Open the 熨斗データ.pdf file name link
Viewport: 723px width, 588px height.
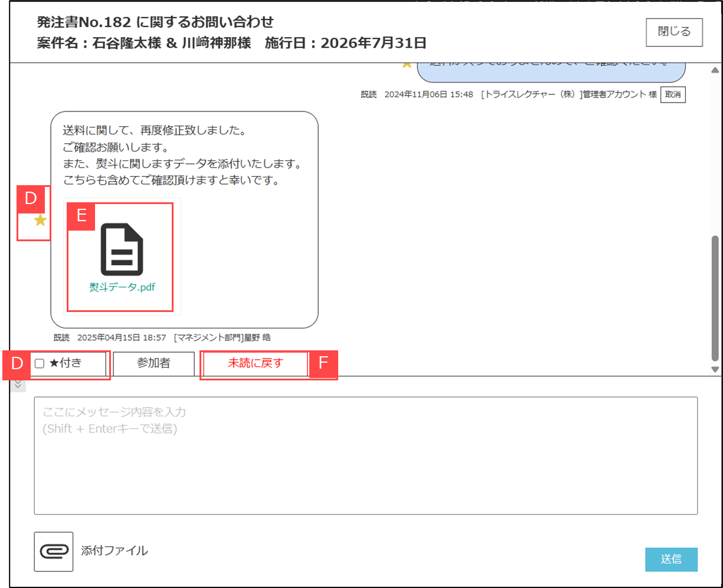122,287
